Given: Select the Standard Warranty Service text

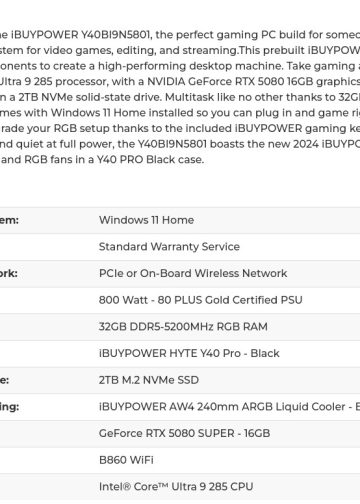Looking at the screenshot, I should tap(169, 247).
